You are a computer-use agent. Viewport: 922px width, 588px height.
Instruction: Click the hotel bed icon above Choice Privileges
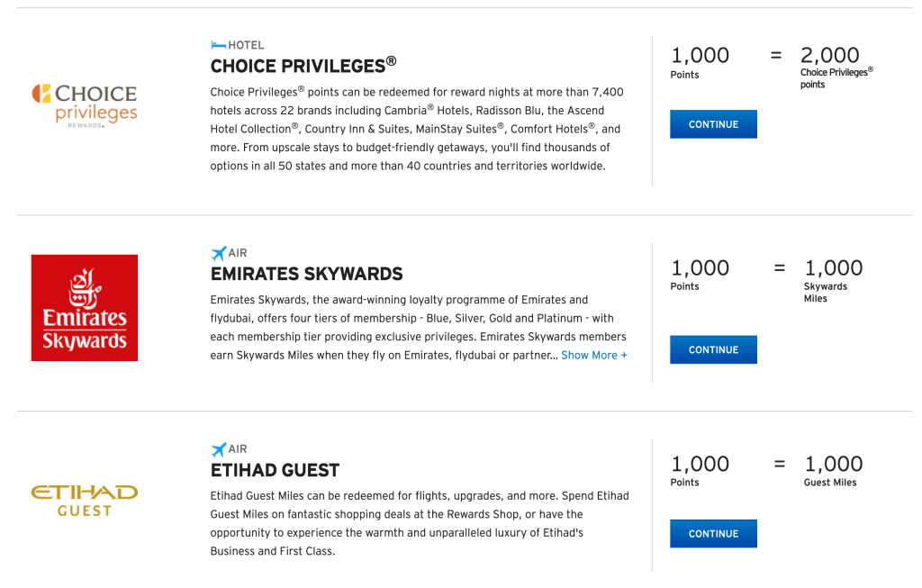(218, 44)
